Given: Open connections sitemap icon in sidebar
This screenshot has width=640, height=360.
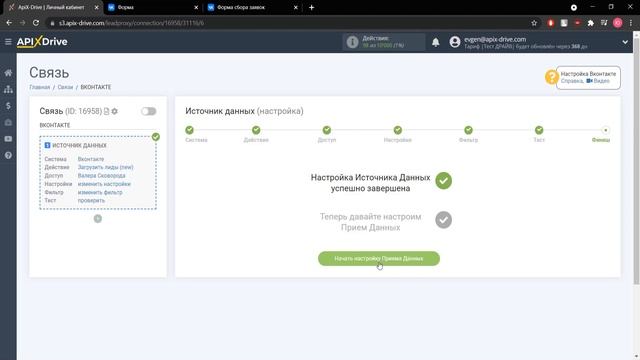Looking at the screenshot, I should [x=8, y=89].
